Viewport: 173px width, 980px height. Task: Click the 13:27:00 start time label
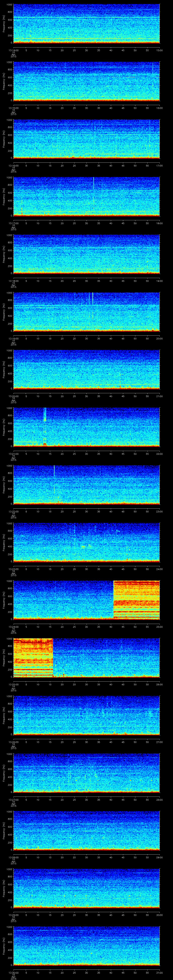[13, 800]
